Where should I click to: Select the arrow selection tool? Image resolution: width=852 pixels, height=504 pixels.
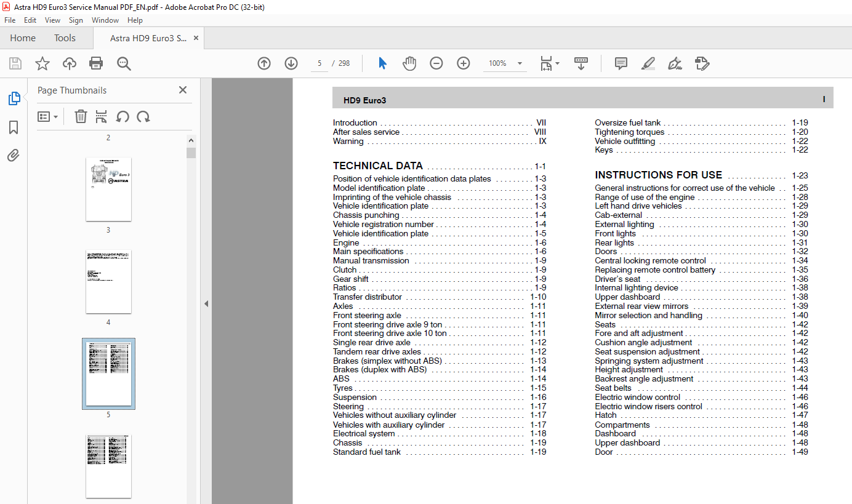click(x=382, y=63)
